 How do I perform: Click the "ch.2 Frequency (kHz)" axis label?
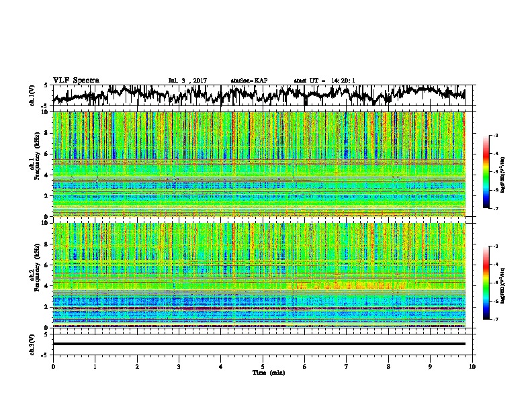click(35, 267)
